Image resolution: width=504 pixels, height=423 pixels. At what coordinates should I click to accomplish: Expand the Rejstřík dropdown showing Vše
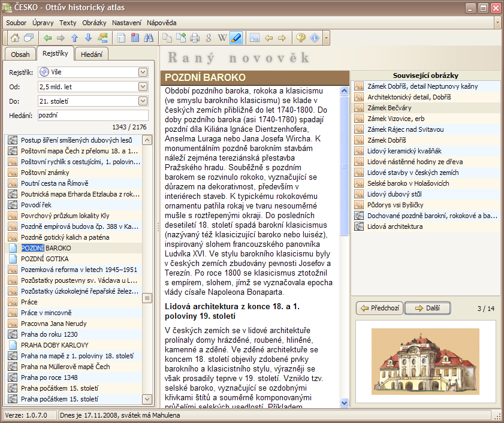pyautogui.click(x=143, y=72)
